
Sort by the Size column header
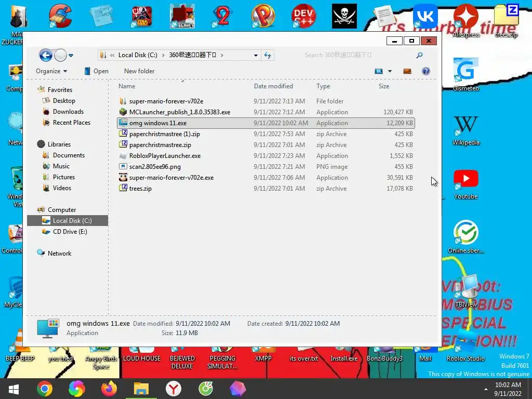pos(384,86)
